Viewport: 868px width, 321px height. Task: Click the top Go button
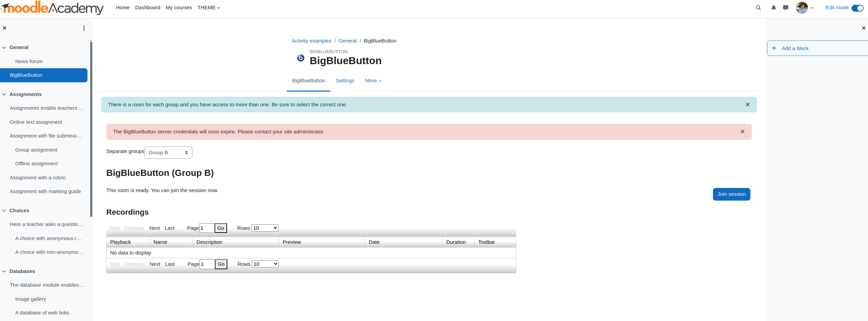(x=221, y=228)
